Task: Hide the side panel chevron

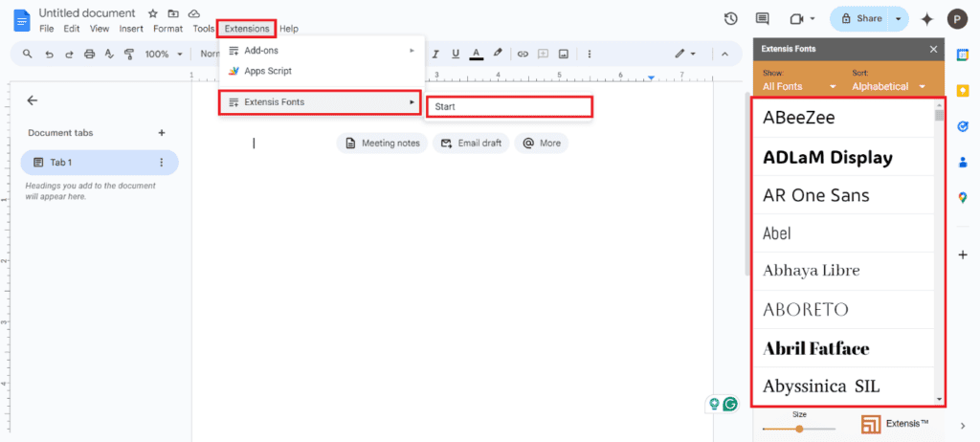Action: click(963, 426)
